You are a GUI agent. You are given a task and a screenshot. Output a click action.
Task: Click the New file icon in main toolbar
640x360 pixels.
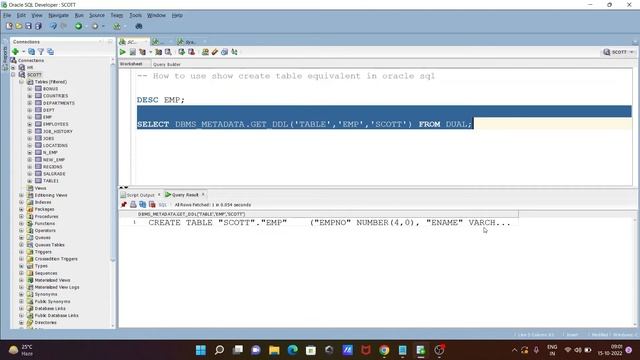coord(9,26)
